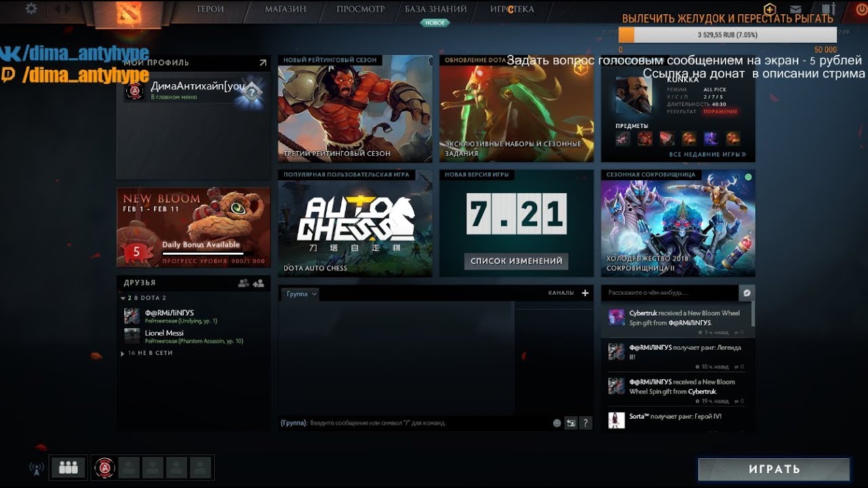Click the add friend icon

click(x=258, y=283)
